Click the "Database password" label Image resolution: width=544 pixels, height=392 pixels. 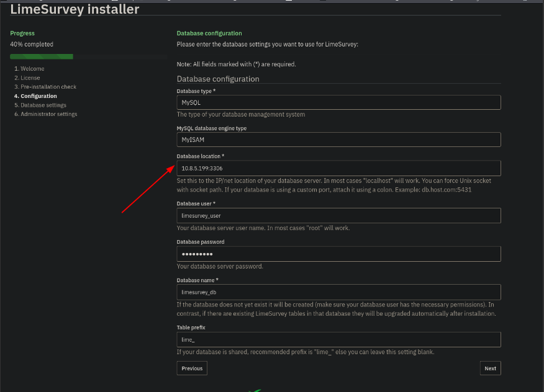[201, 242]
